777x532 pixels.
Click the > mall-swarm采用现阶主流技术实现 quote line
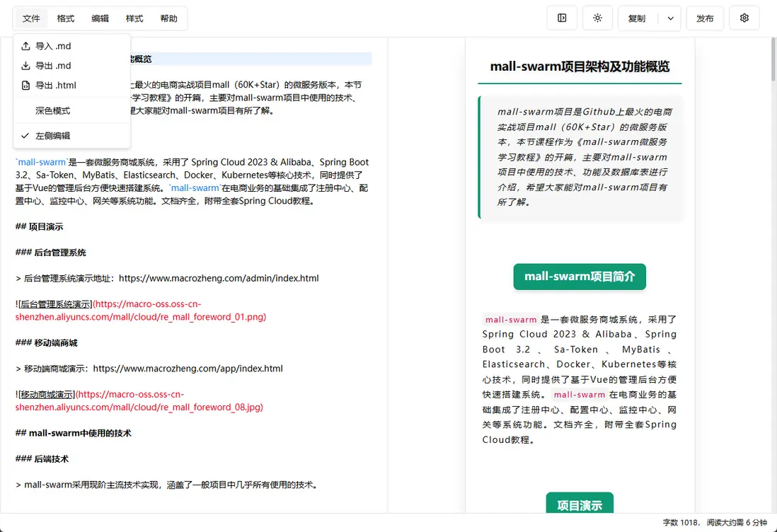coord(166,485)
